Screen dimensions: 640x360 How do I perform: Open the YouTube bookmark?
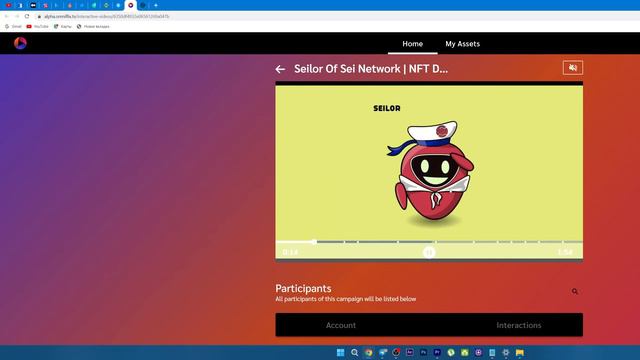(x=37, y=27)
